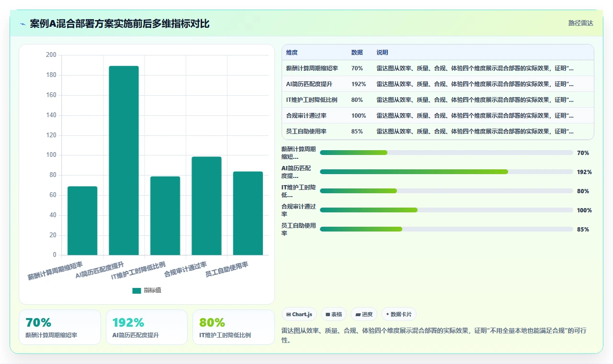Click the 员工自助使用率 chart bar
Viewport: 613px width, 364px height.
(248, 213)
